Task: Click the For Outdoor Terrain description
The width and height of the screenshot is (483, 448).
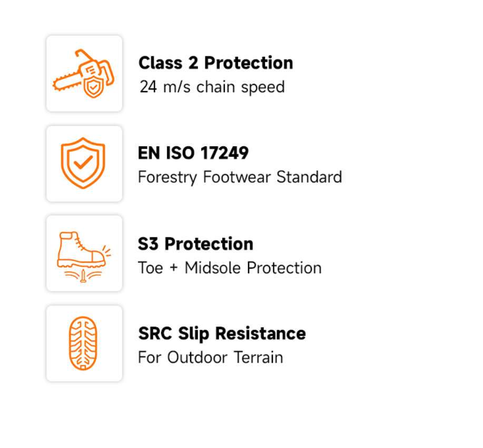Action: [210, 357]
